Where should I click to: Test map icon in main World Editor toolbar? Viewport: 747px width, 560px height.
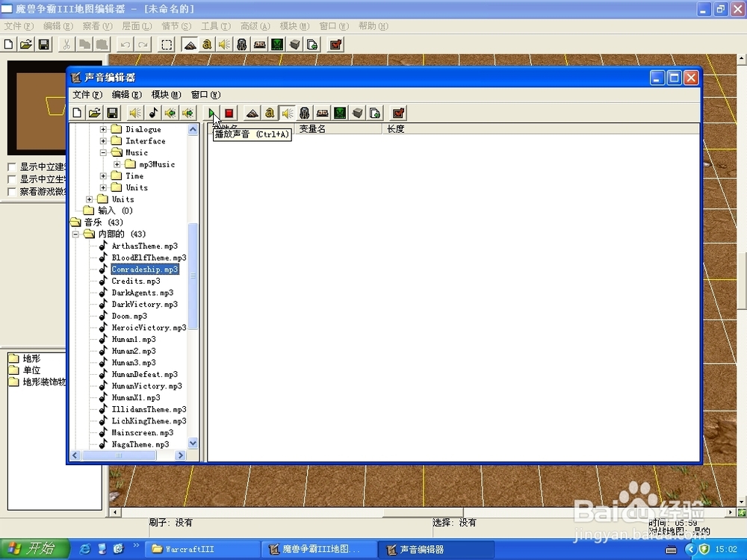click(x=336, y=45)
